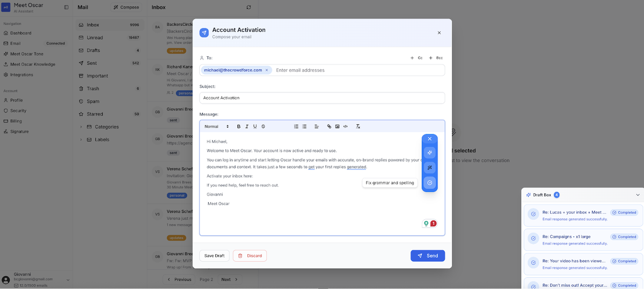644x289 pixels.
Task: Toggle strikethrough formatting in message editor
Action: (x=263, y=126)
